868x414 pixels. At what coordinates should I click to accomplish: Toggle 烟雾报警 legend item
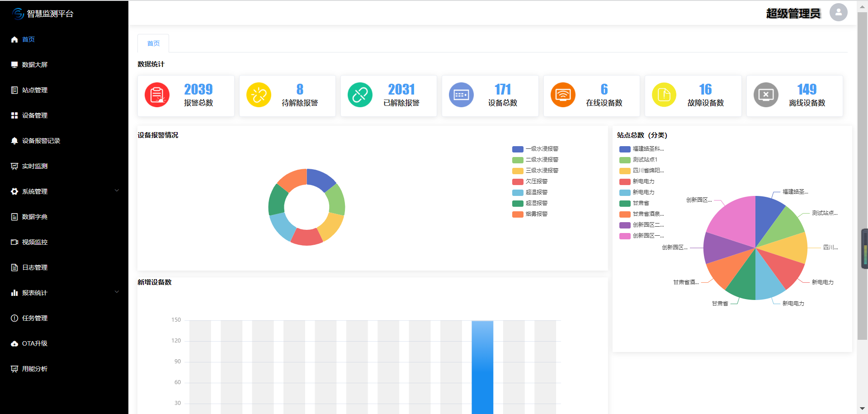click(x=530, y=214)
